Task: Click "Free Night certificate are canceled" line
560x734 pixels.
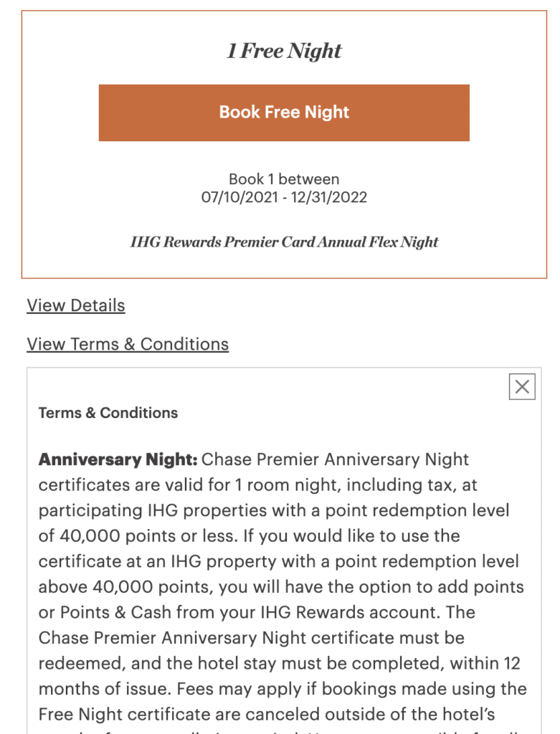Action: [x=267, y=715]
